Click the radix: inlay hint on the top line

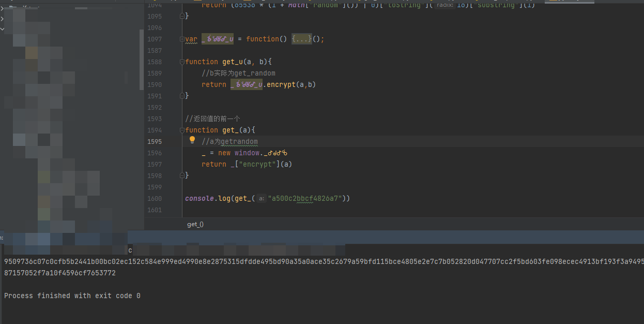[x=446, y=5]
